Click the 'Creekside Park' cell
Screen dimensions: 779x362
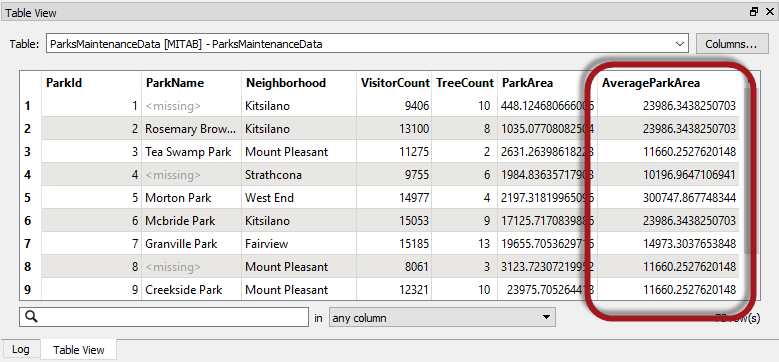click(191, 290)
